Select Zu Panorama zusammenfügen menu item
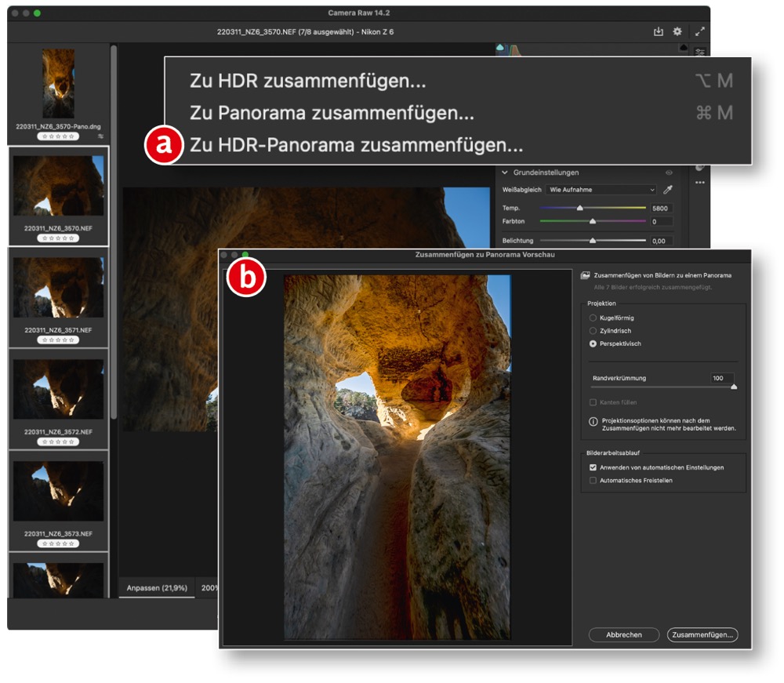784x683 pixels. pos(332,114)
